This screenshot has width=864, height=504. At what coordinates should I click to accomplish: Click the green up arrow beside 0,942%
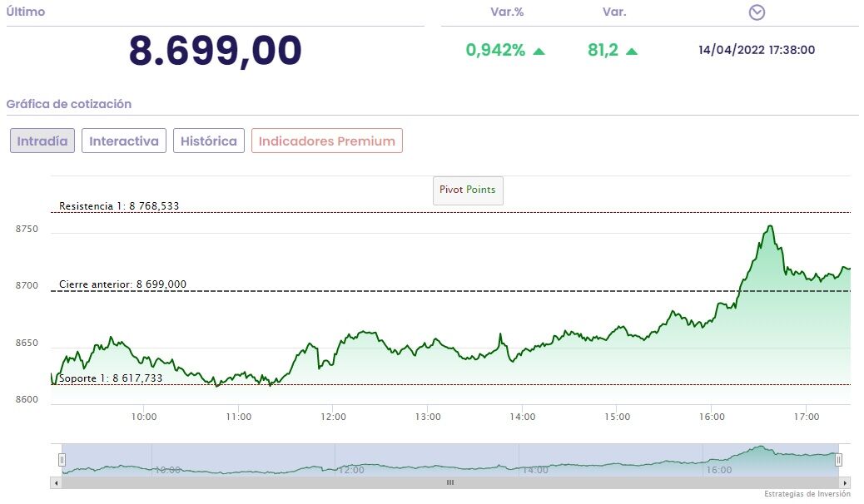click(x=539, y=51)
